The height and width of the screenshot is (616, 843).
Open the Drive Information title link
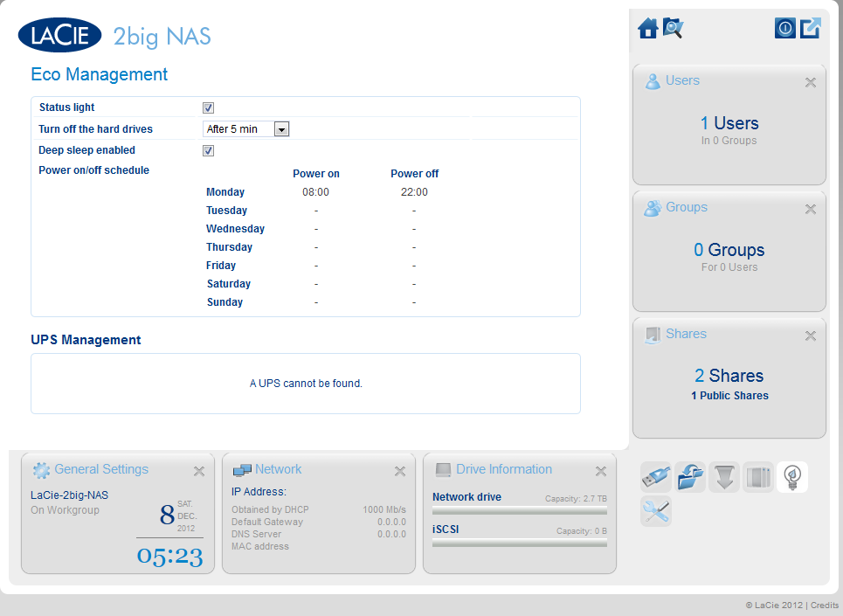[504, 469]
